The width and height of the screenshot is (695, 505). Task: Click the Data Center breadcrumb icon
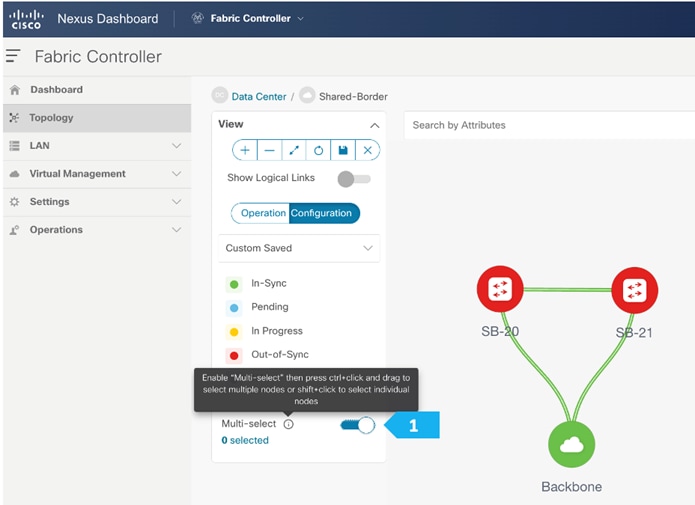[x=219, y=95]
